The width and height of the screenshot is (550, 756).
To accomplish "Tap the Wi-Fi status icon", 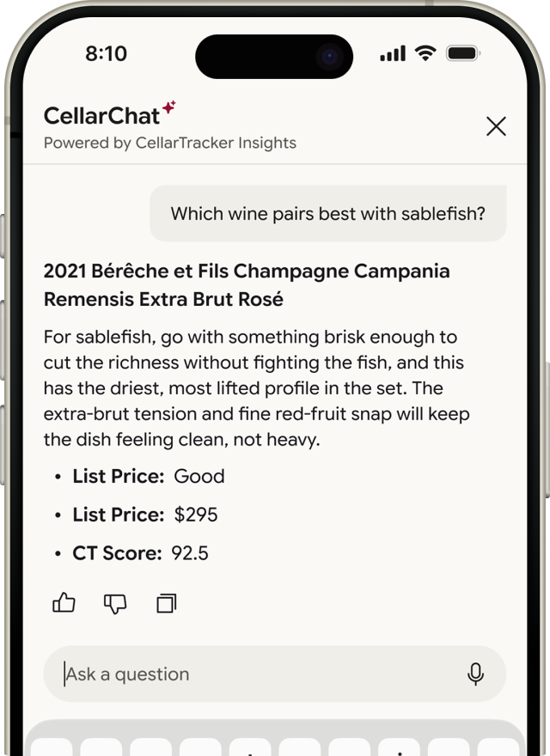I will point(425,52).
